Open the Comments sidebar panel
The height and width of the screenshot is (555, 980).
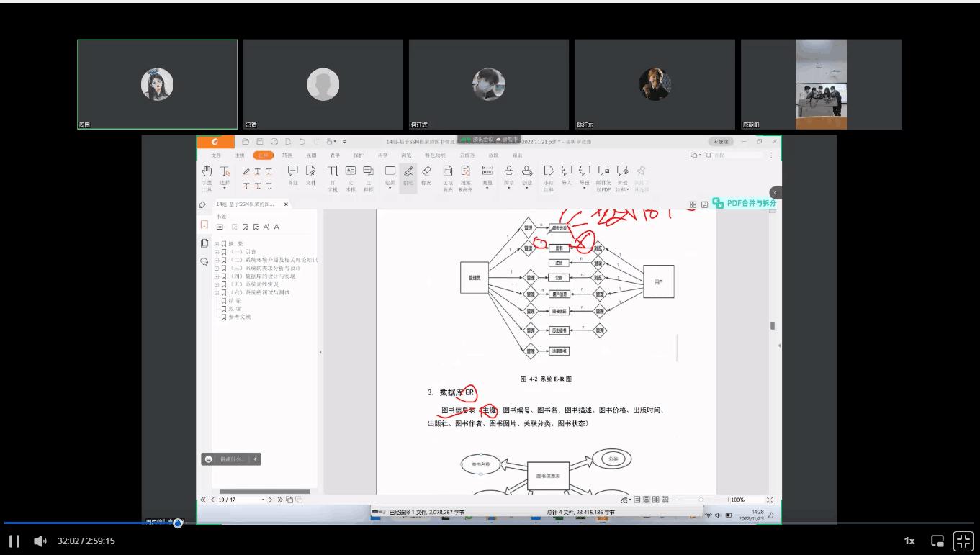(x=204, y=262)
